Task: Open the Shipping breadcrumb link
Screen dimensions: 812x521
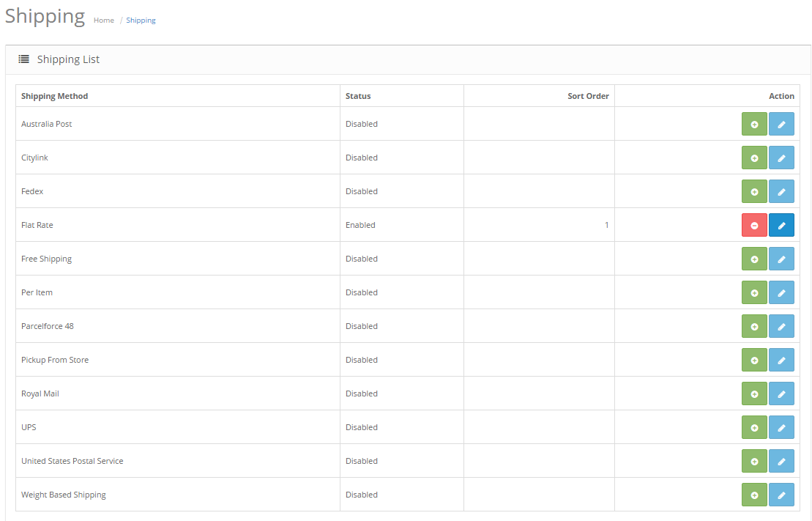Action: coord(141,21)
